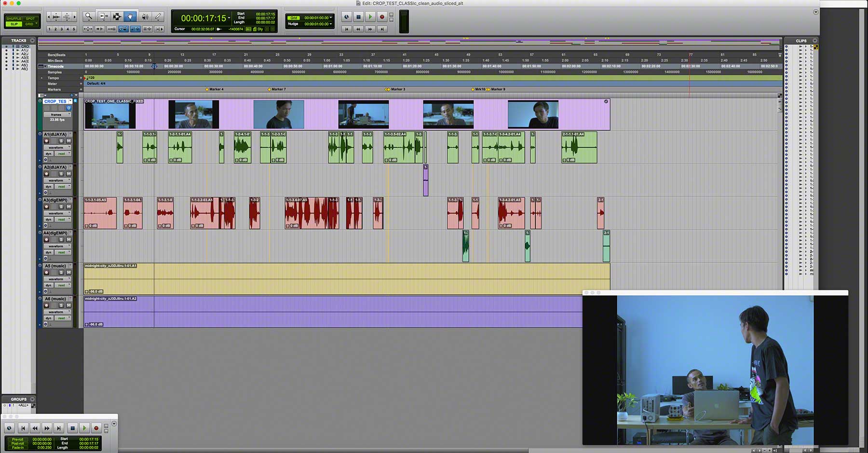Switch to Grid edit mode
The width and height of the screenshot is (868, 453).
point(30,24)
